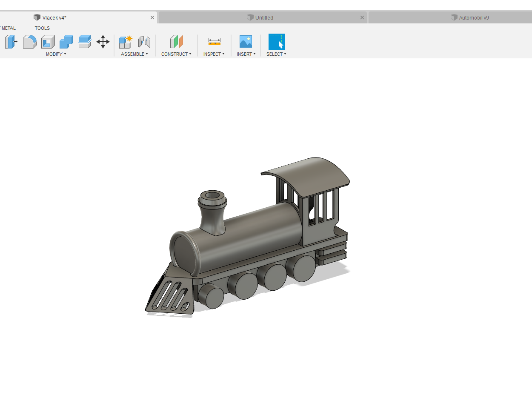This screenshot has height=395, width=532.
Task: Open the Joint tool icon
Action: 144,42
